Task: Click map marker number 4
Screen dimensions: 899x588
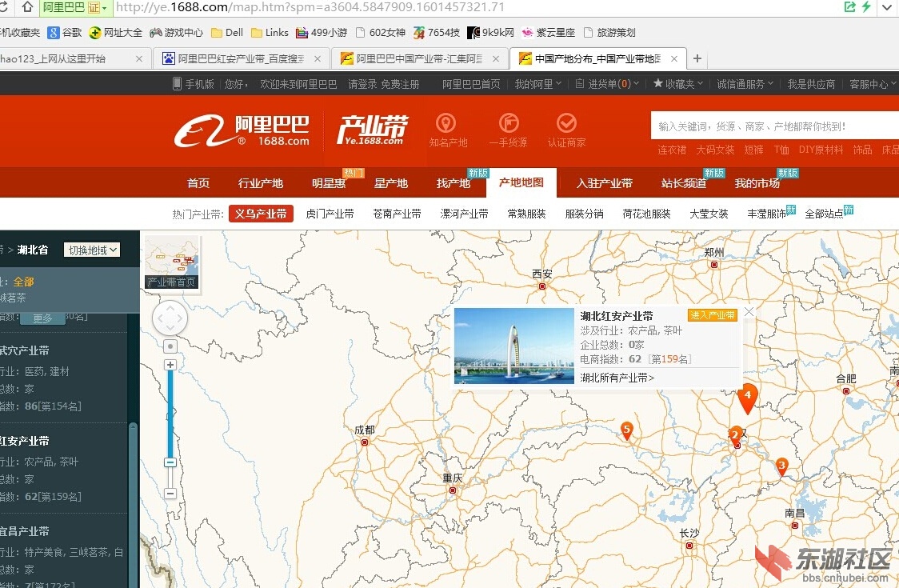Action: point(747,398)
